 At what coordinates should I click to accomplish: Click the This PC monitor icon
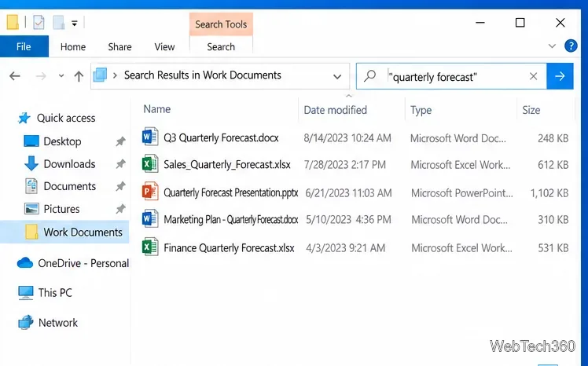[x=26, y=293]
